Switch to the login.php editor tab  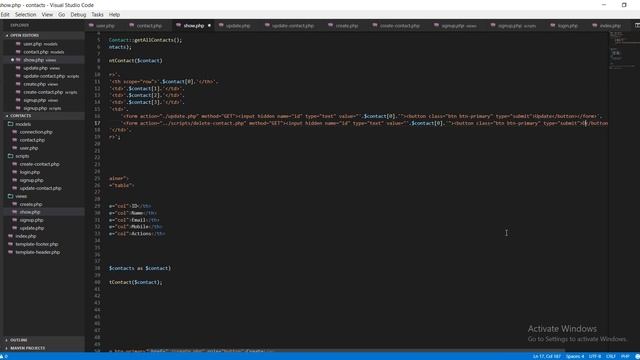[x=567, y=26]
